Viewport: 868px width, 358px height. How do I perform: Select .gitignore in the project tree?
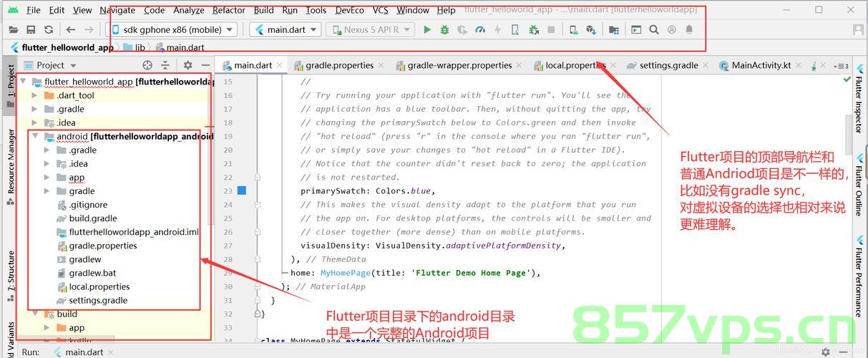click(88, 205)
